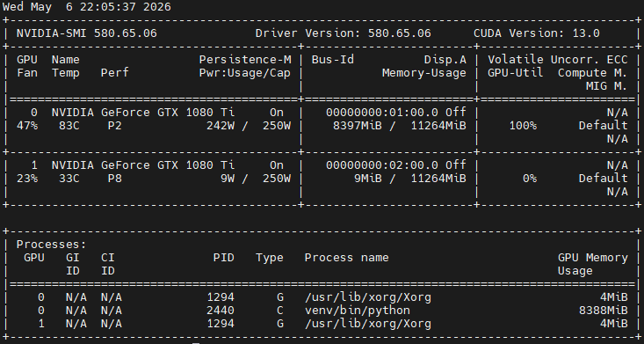Click the MIG M. header
644x344 pixels.
[x=606, y=86]
